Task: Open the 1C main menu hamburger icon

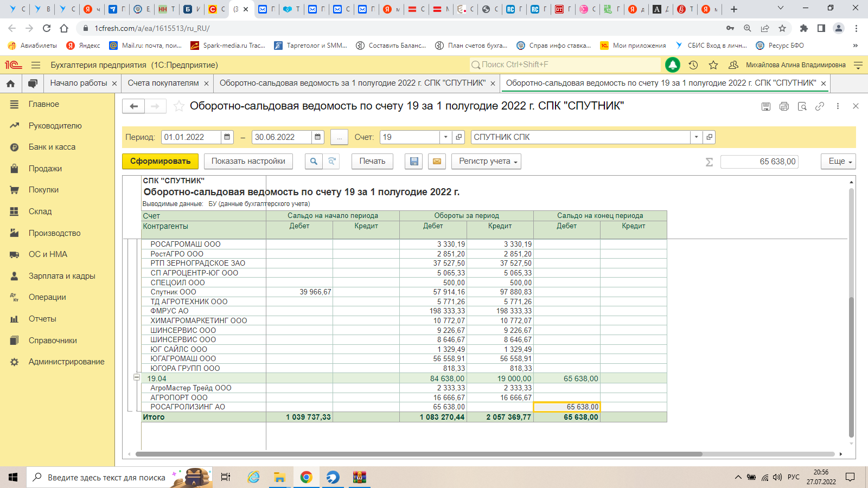Action: 36,65
